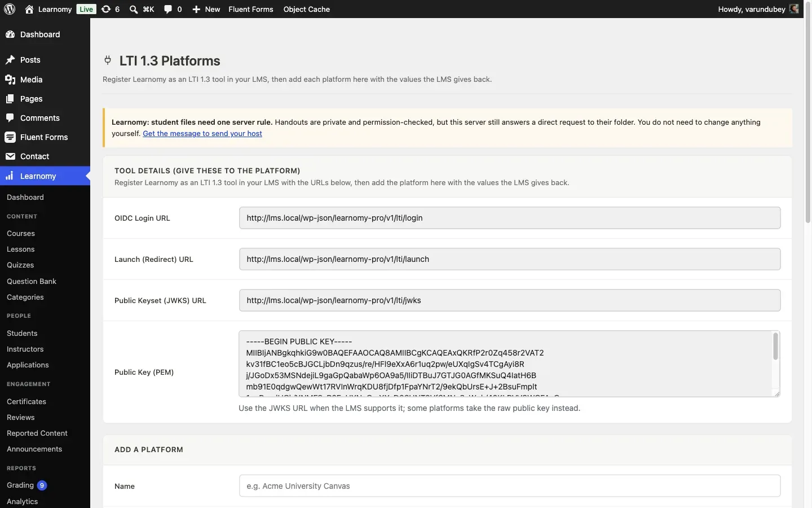Open Students under People
This screenshot has height=508, width=812.
[22, 333]
